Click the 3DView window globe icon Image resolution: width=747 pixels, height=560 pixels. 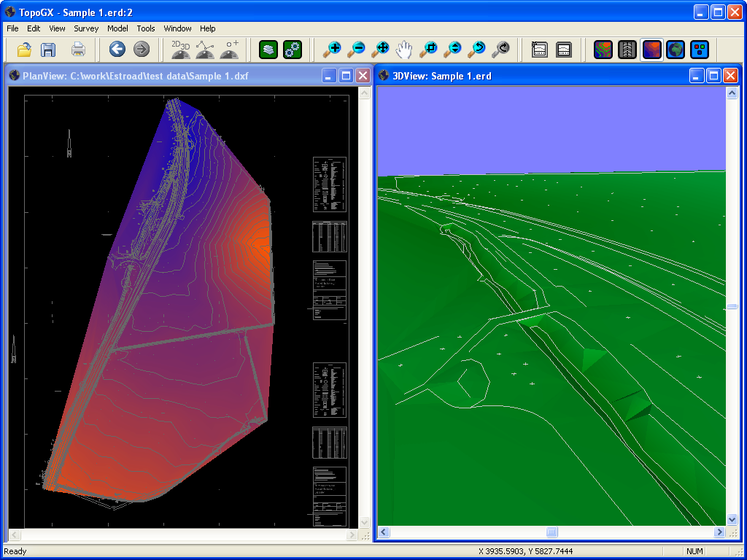384,75
